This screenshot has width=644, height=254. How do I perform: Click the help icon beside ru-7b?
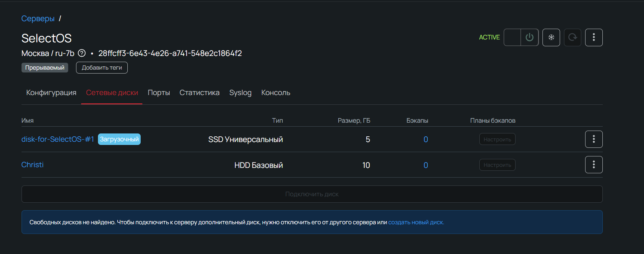point(82,53)
